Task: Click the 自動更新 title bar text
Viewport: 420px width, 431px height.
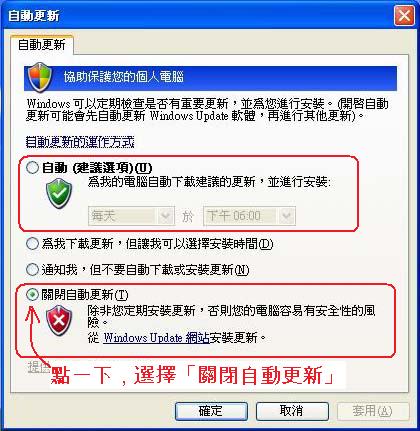Action: tap(34, 16)
